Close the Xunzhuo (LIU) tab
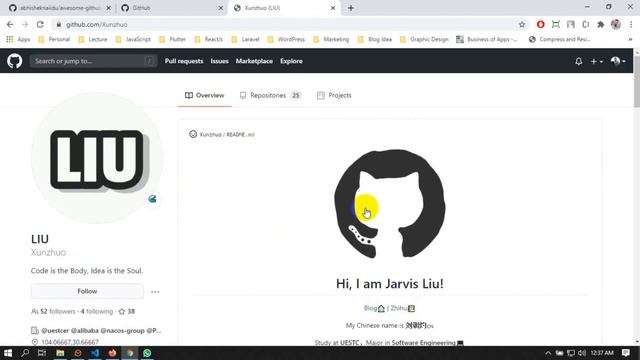This screenshot has width=640, height=360. pos(333,8)
